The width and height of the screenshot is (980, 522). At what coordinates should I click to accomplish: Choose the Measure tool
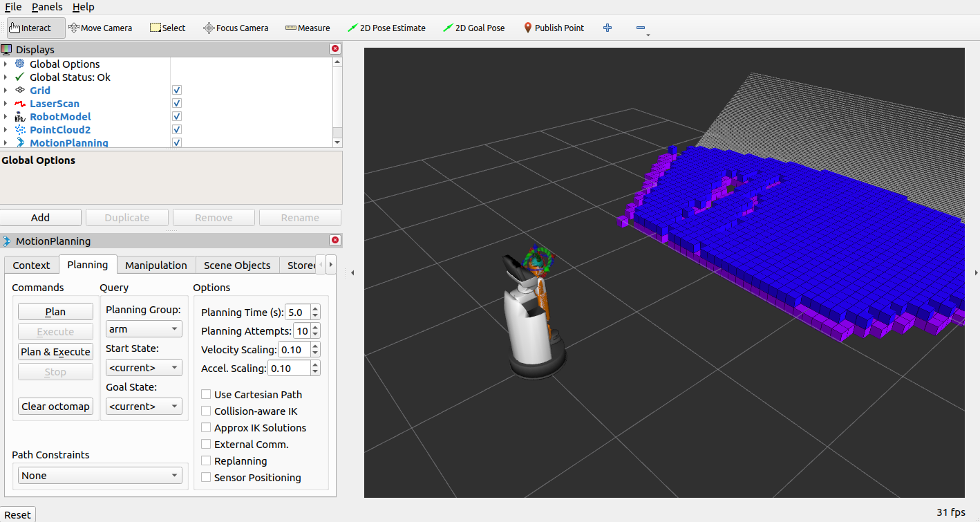(308, 28)
